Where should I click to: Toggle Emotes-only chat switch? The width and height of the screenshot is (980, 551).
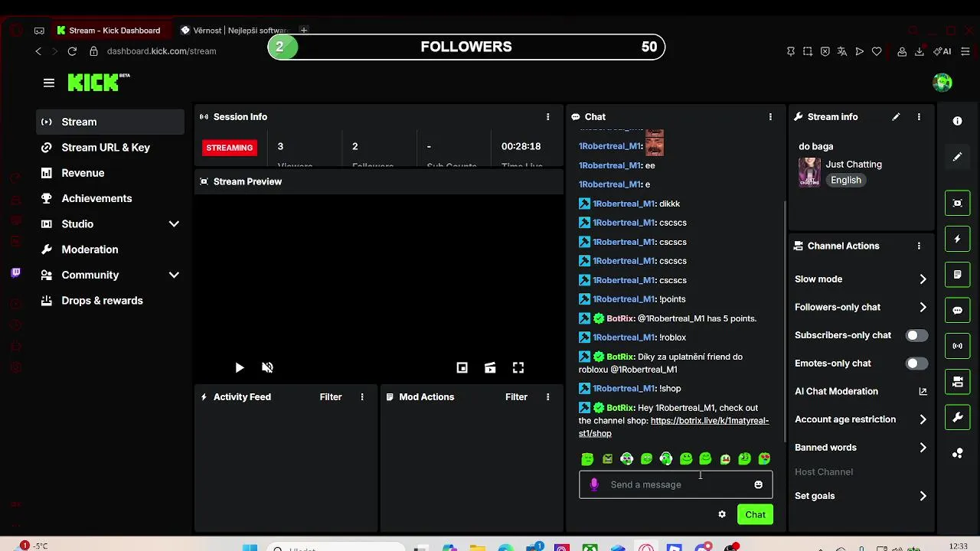[x=916, y=364]
